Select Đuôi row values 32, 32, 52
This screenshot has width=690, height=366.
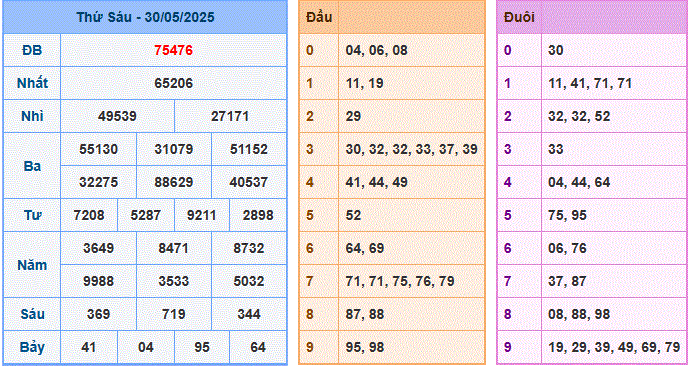(x=579, y=116)
